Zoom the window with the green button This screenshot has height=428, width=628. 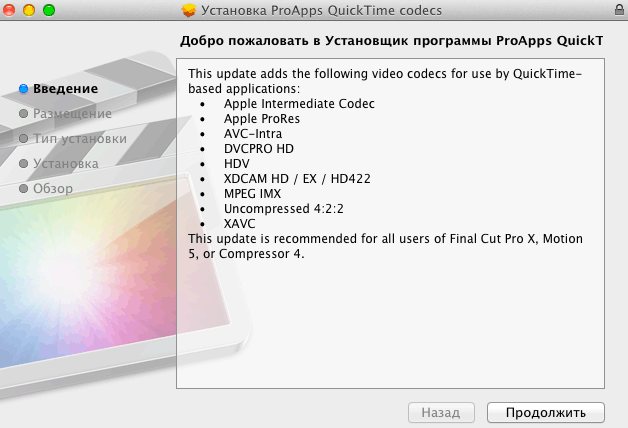click(48, 10)
